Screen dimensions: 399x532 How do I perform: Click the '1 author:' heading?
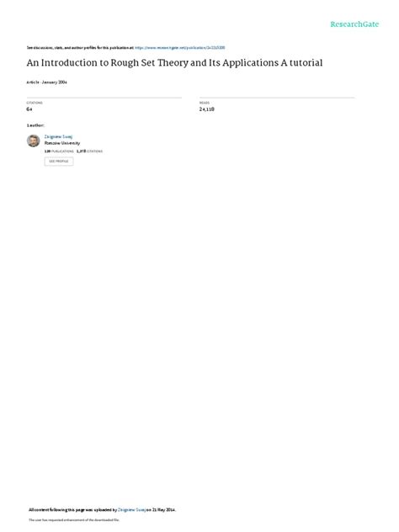coord(35,125)
